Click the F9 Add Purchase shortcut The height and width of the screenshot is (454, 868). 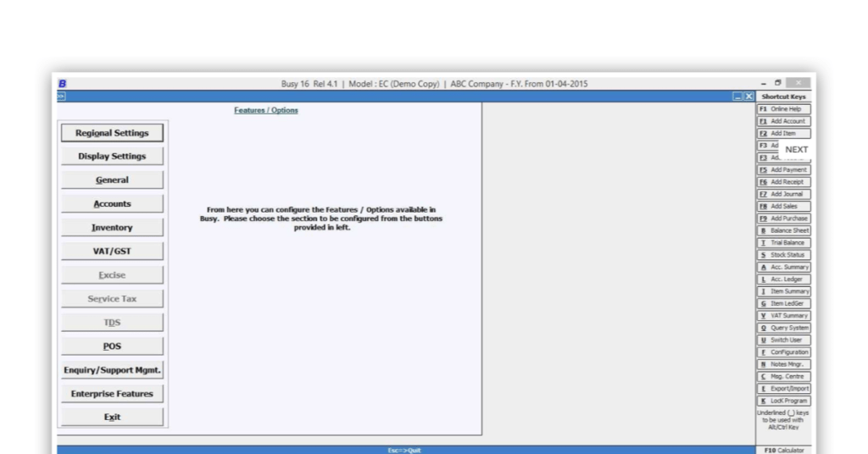[x=784, y=219]
